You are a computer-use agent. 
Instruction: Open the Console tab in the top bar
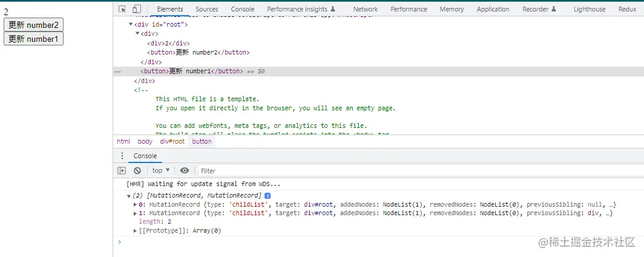tap(242, 9)
